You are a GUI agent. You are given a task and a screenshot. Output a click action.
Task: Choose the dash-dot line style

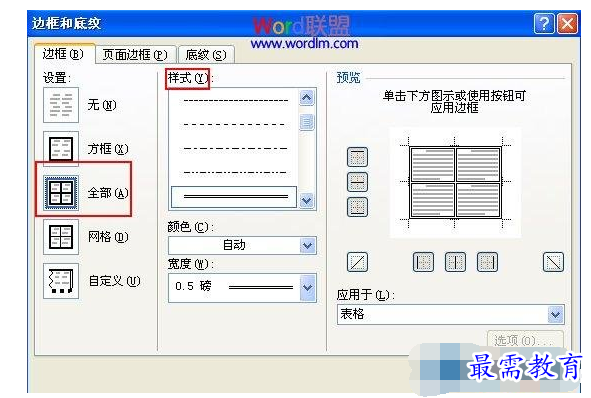tap(235, 148)
